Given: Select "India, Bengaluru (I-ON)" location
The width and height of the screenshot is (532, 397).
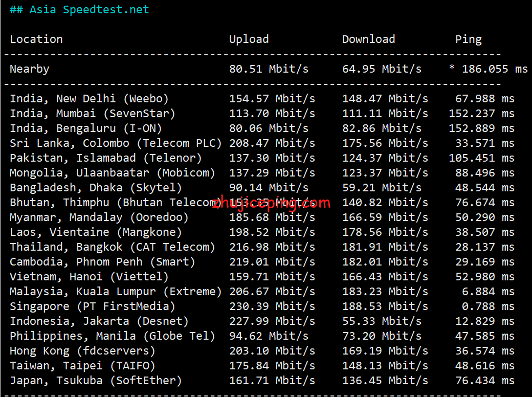Looking at the screenshot, I should click(86, 128).
